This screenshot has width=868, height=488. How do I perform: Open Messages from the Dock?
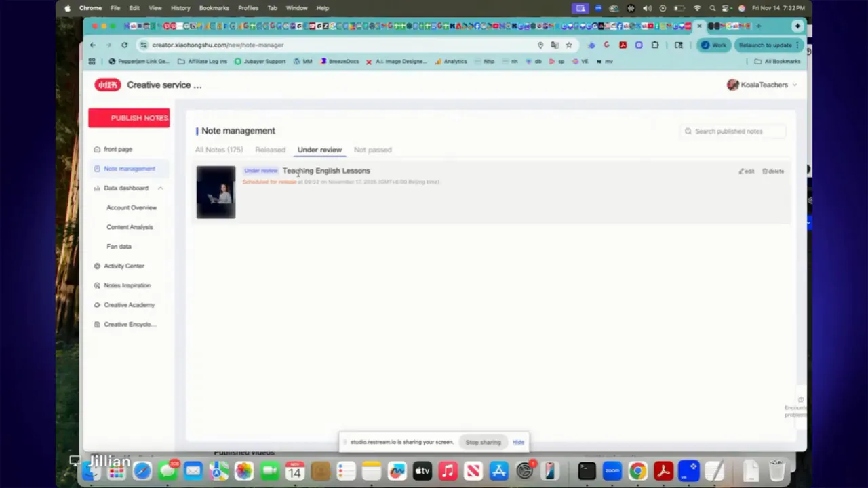pyautogui.click(x=167, y=470)
